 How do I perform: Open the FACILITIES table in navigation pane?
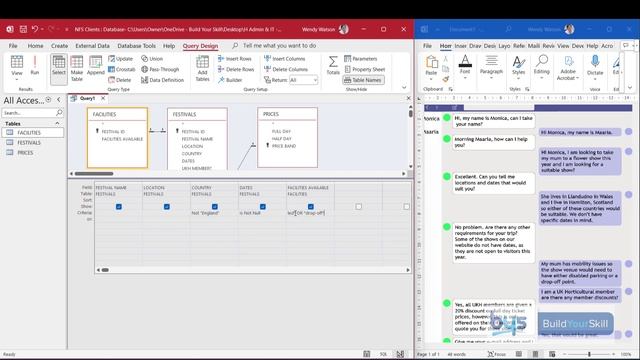33,133
